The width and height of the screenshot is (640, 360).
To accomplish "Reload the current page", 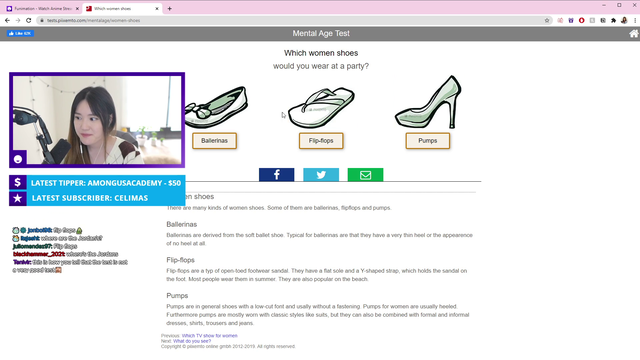I will (29, 20).
